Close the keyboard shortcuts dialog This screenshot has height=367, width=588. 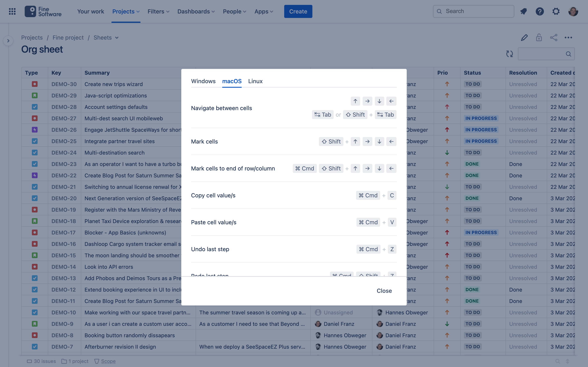pyautogui.click(x=384, y=291)
